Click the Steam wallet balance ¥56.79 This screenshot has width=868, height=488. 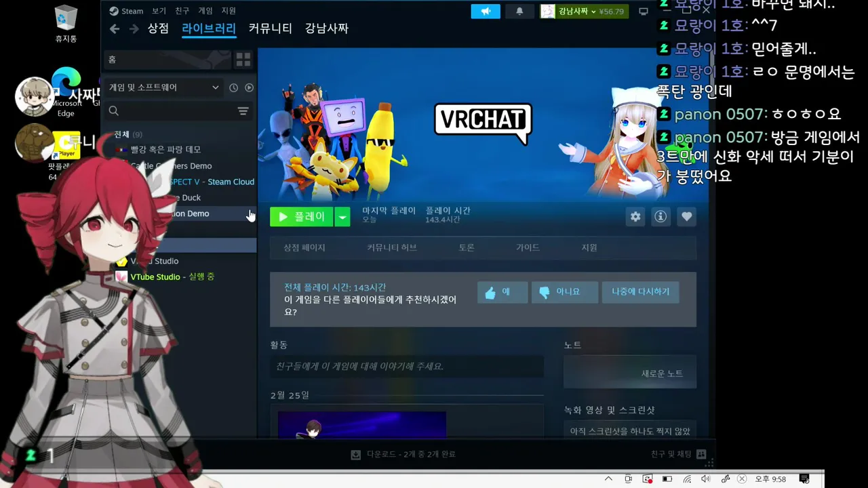[612, 12]
